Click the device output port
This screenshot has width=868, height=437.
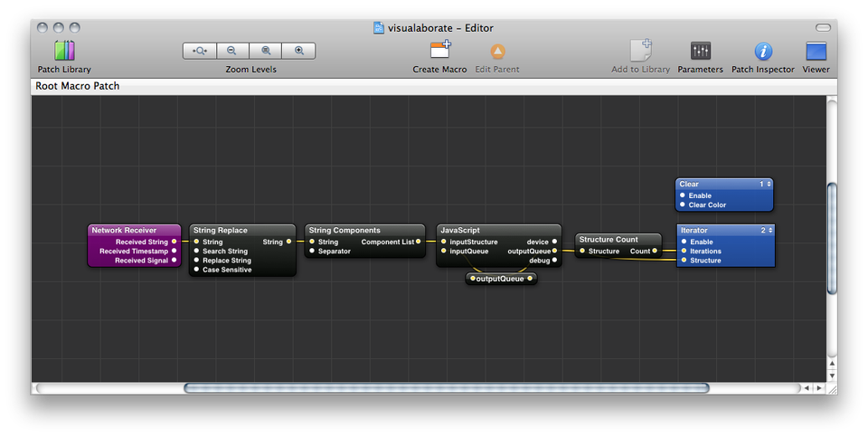point(554,242)
